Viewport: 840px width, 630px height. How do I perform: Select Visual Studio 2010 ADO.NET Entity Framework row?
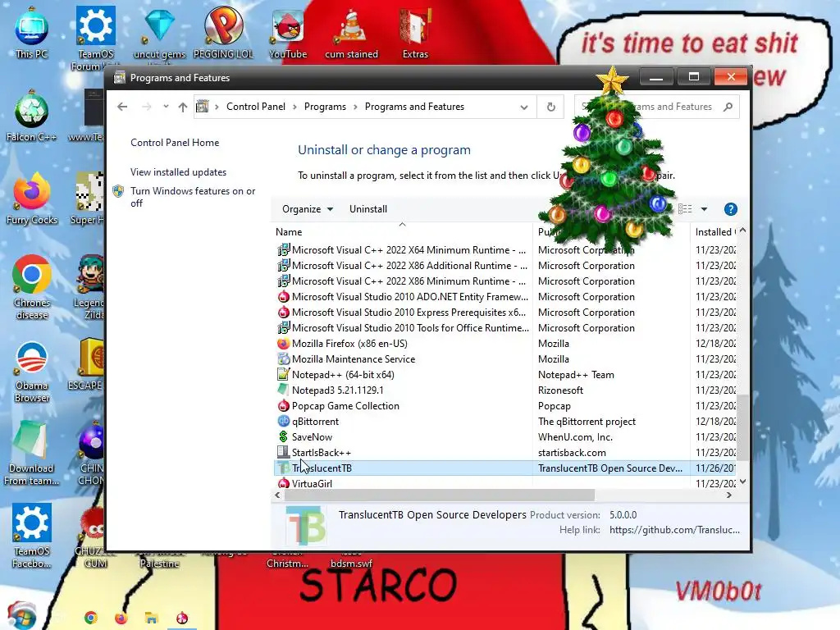pyautogui.click(x=505, y=297)
